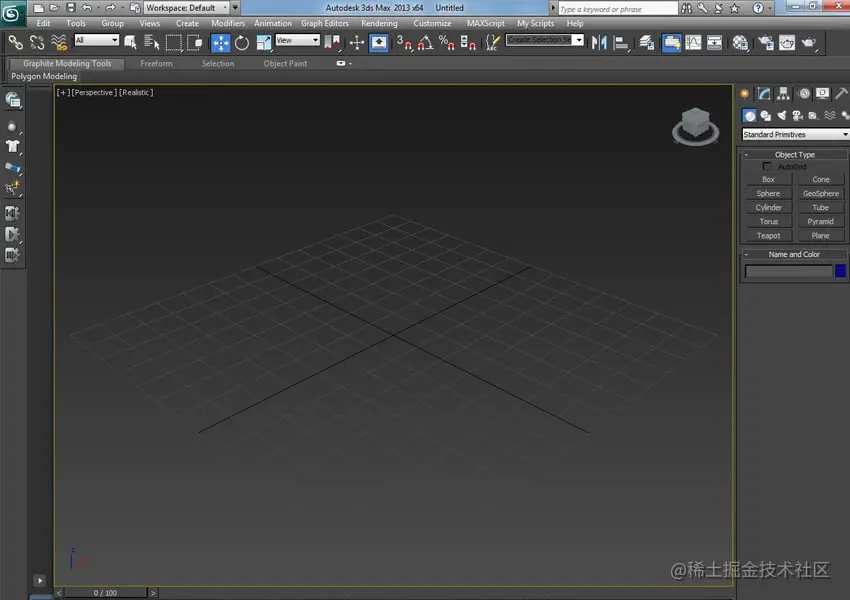
Task: Collapse the Object Type rollout
Action: click(747, 154)
